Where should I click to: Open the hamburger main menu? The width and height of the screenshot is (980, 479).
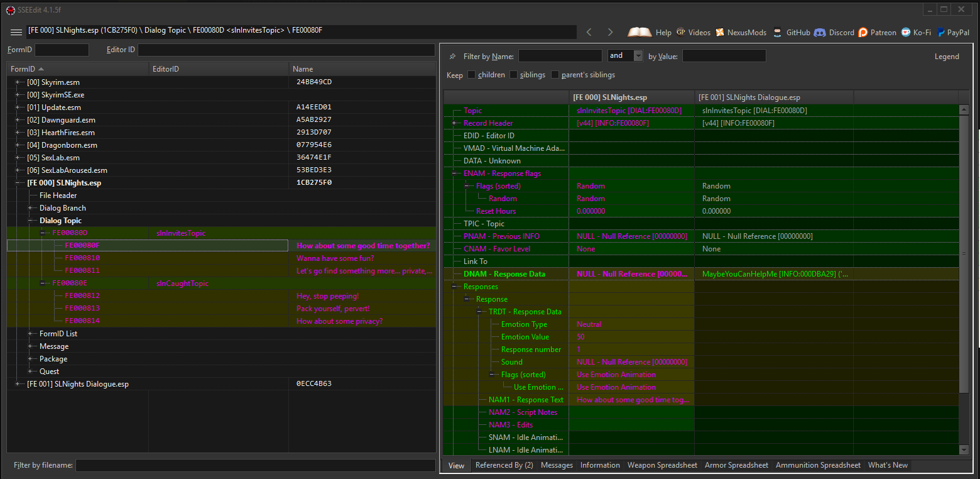pyautogui.click(x=16, y=32)
